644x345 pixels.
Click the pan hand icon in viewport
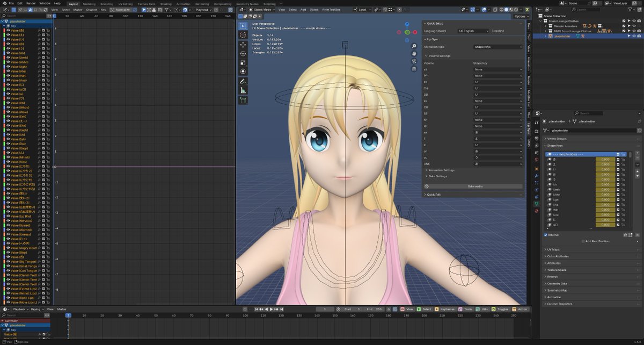(414, 54)
